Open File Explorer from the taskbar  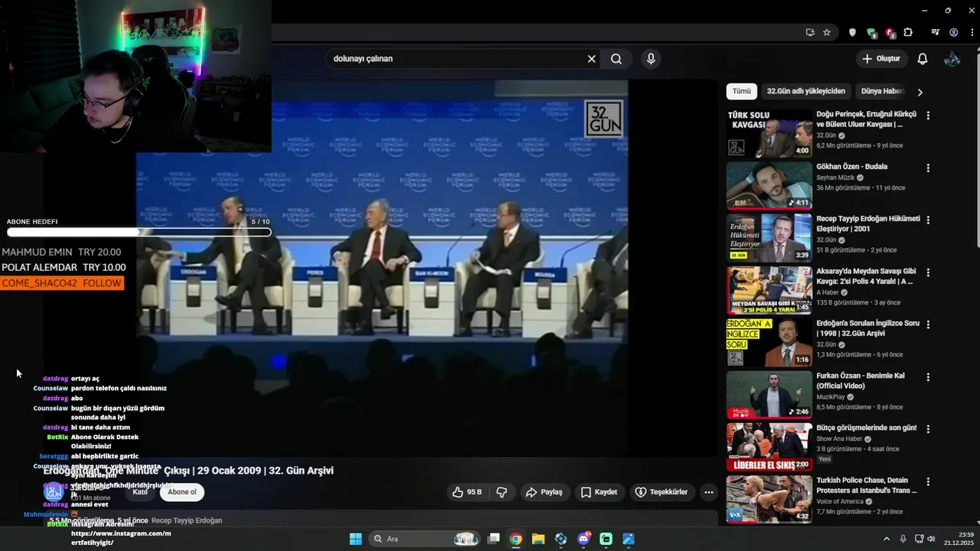click(538, 539)
